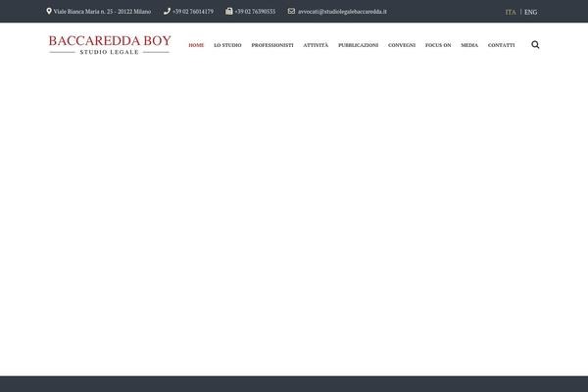Switch language to ITA
Image resolution: width=588 pixels, height=392 pixels.
[x=511, y=12]
